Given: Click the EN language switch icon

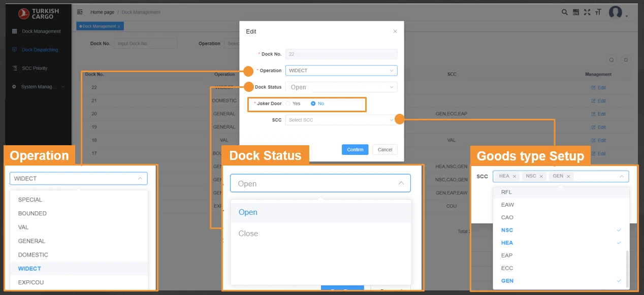Looking at the screenshot, I should click(x=576, y=12).
